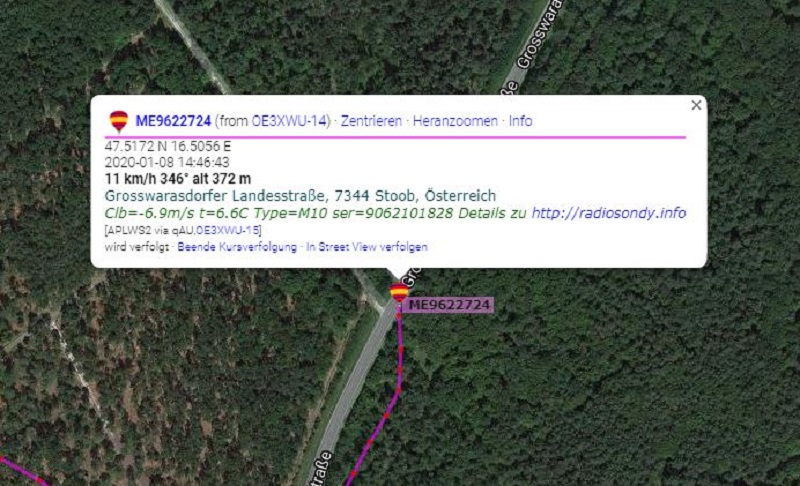Click Heranzoomen to zoom in

[x=455, y=121]
